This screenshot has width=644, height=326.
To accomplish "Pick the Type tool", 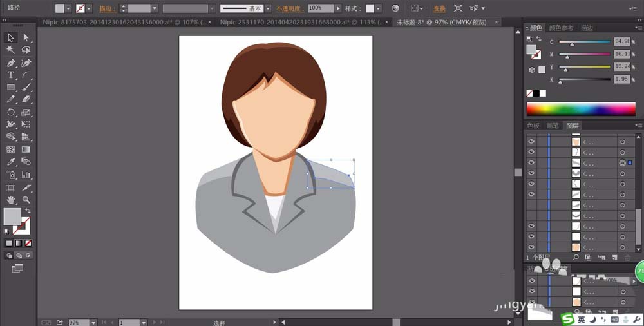I will pos(11,75).
